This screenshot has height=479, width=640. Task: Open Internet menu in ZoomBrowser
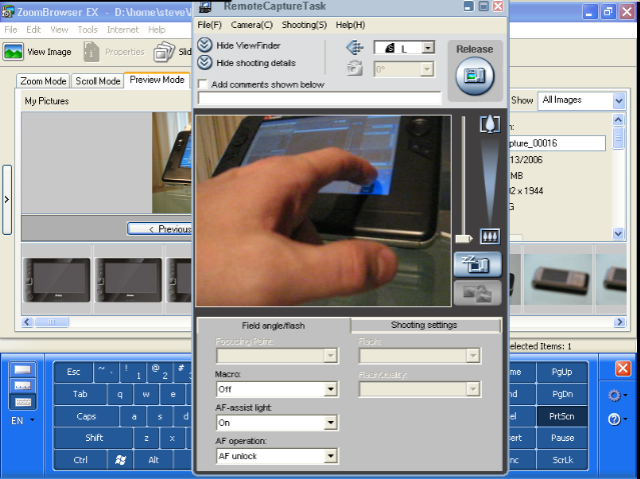coord(122,29)
